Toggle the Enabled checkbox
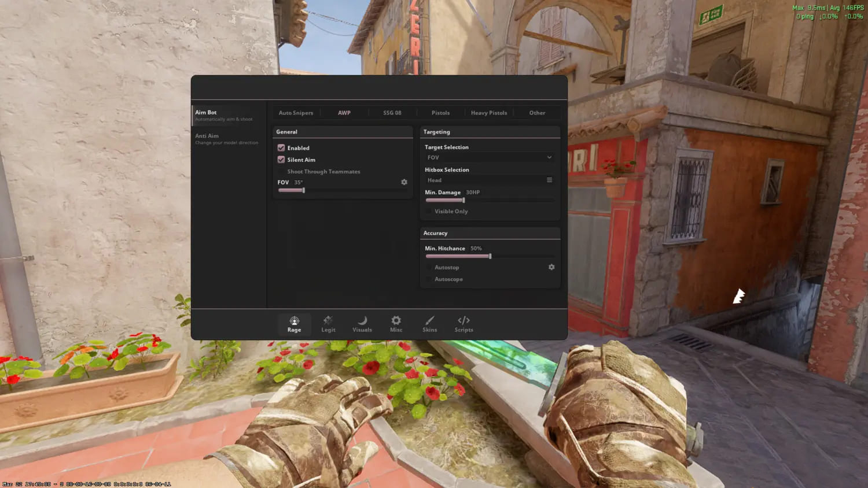 coord(281,148)
